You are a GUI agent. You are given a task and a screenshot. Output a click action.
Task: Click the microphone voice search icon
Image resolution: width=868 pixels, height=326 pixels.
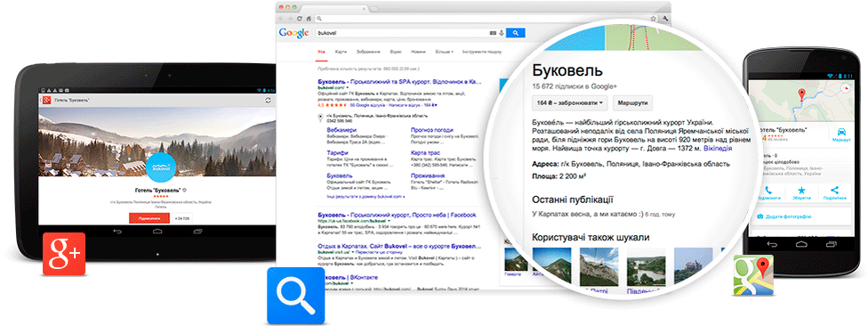501,33
